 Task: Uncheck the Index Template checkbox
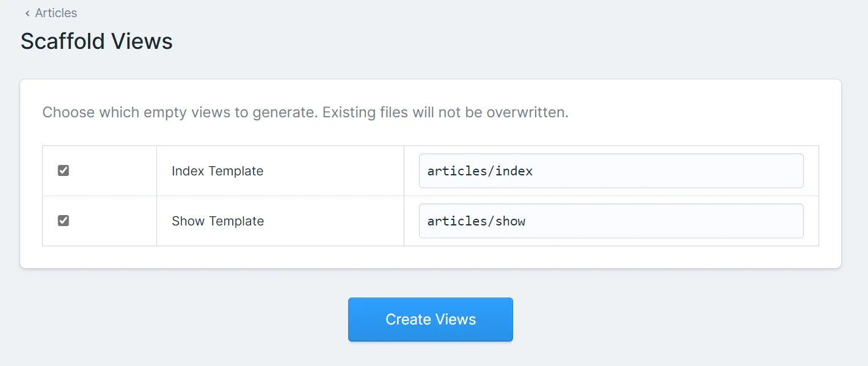pyautogui.click(x=64, y=171)
